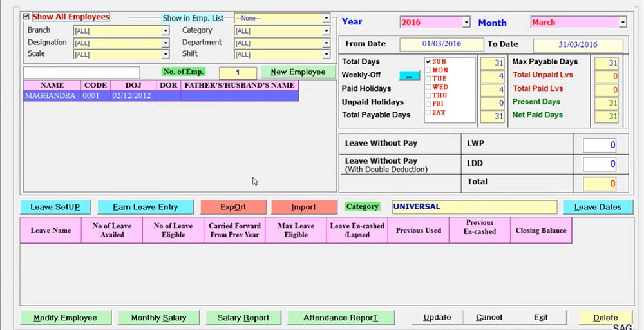Click the No. of Emp. count field

[x=238, y=73]
